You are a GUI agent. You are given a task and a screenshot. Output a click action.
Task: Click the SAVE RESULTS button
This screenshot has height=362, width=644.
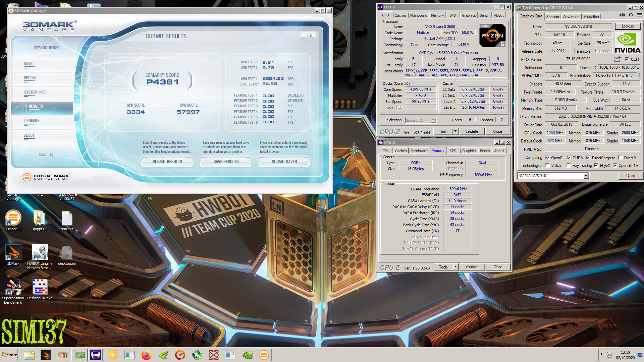(226, 162)
